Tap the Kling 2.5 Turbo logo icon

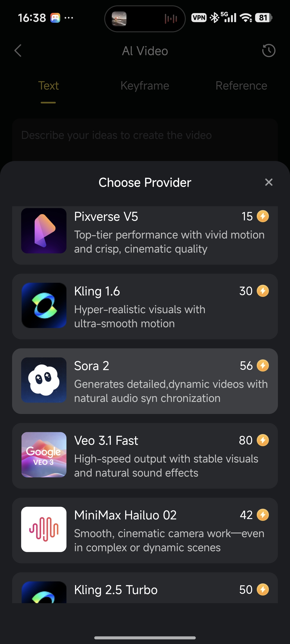tap(44, 592)
